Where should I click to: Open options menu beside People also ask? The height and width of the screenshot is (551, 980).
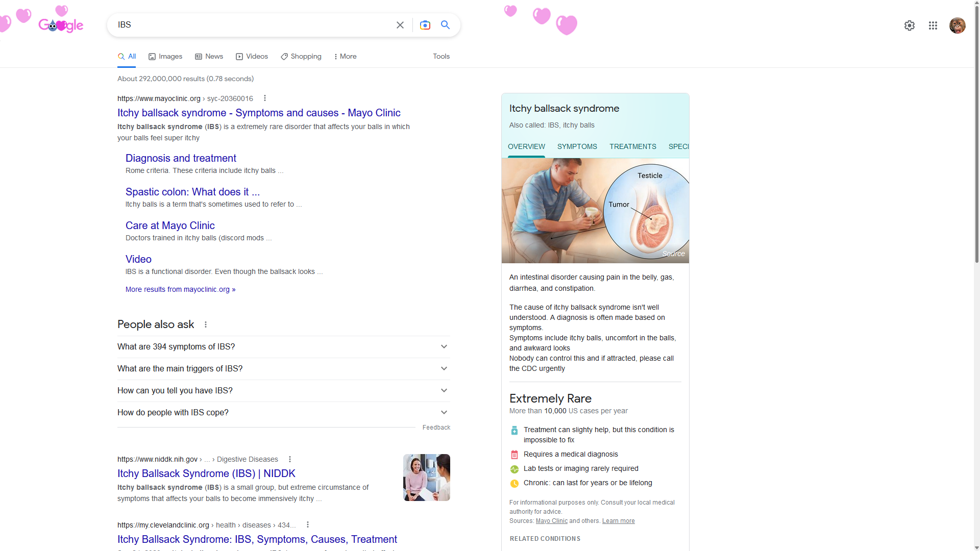pyautogui.click(x=206, y=324)
